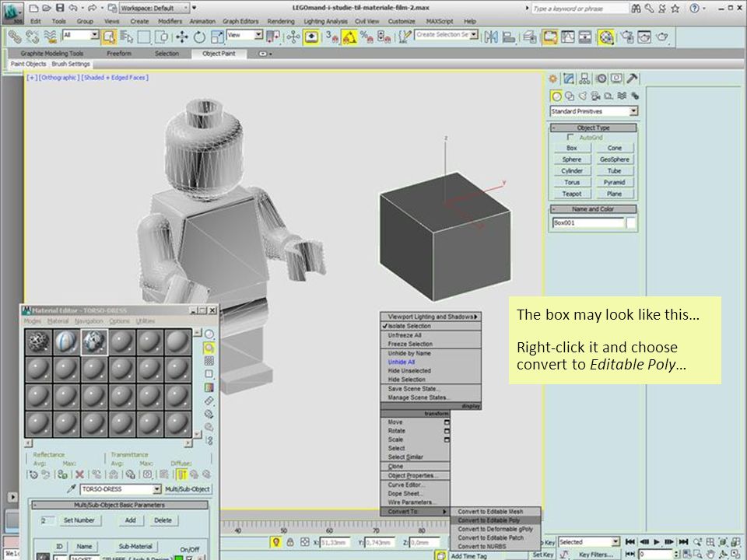Click the Bind to Space Warp icon
747x560 pixels.
click(x=50, y=37)
